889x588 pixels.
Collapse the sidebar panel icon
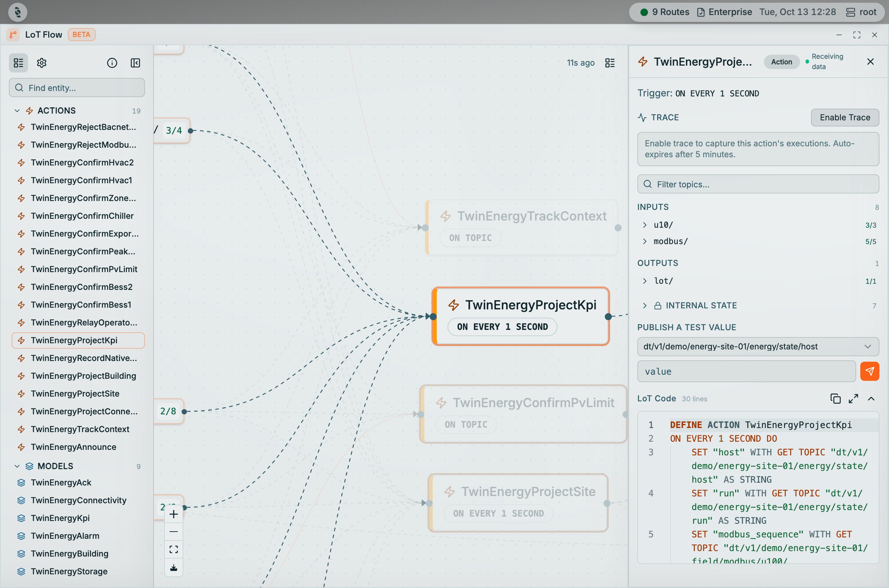tap(135, 63)
